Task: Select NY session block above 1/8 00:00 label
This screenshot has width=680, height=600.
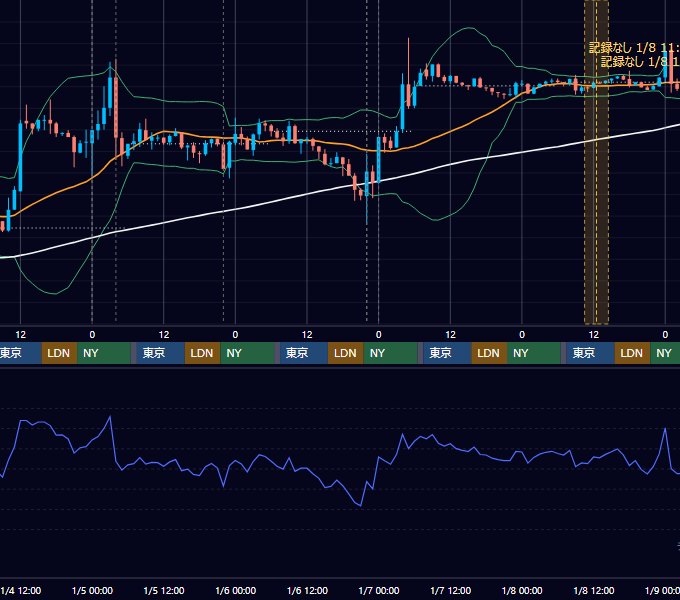Action: point(534,353)
